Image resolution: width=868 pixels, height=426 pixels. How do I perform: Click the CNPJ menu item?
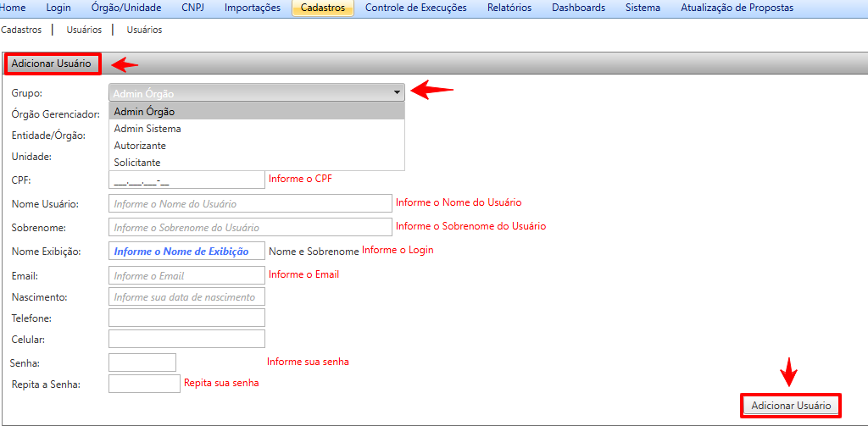[x=192, y=8]
